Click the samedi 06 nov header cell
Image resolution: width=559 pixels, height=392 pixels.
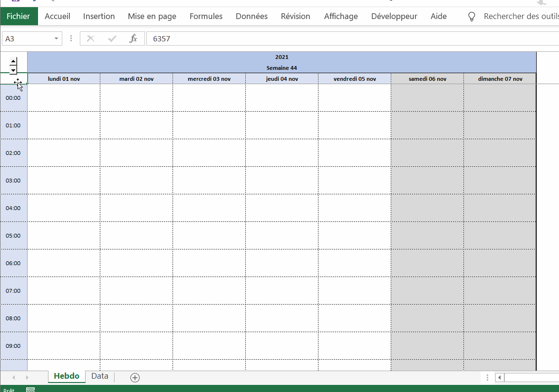(x=427, y=79)
